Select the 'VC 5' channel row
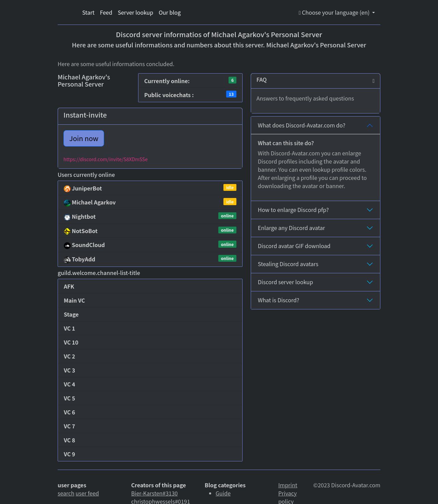The image size is (438, 504). coord(150,398)
